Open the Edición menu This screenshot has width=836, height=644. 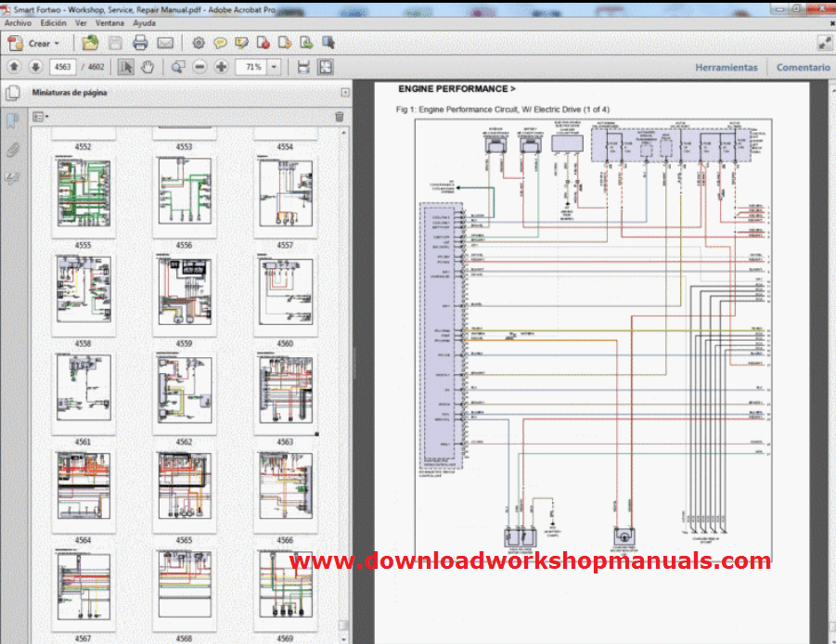tap(53, 23)
